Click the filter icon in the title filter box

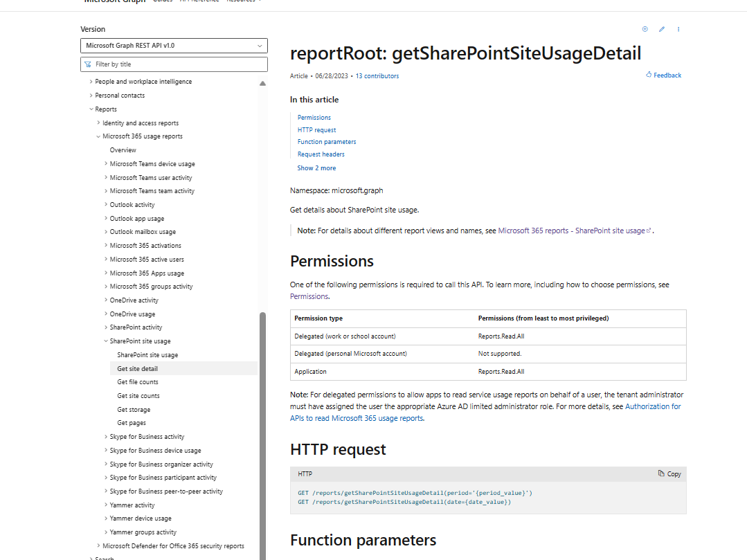pyautogui.click(x=87, y=64)
